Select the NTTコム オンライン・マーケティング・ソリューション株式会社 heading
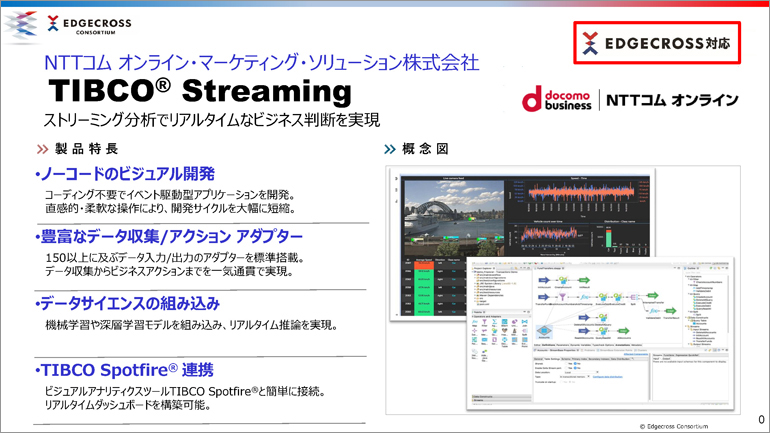Screen dimensions: 770x433 click(x=261, y=62)
